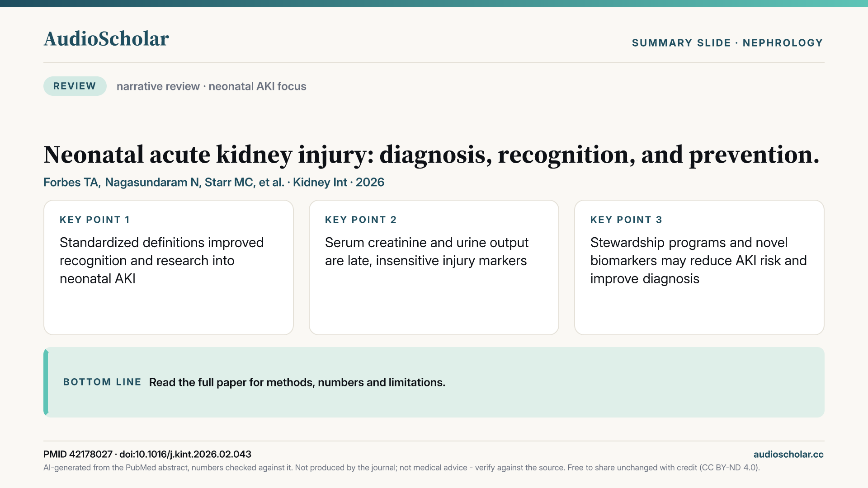Click the REVIEW badge
The height and width of the screenshot is (488, 868).
point(75,86)
